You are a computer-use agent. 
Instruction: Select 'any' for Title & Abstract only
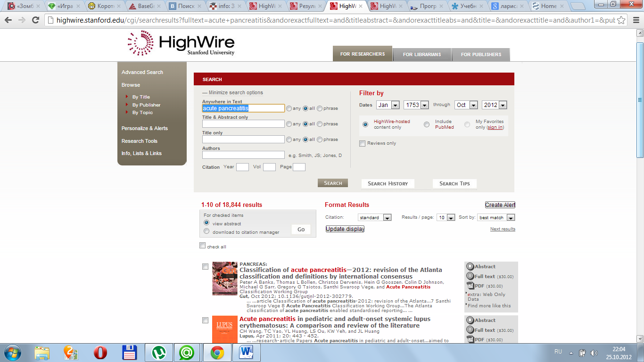(289, 124)
